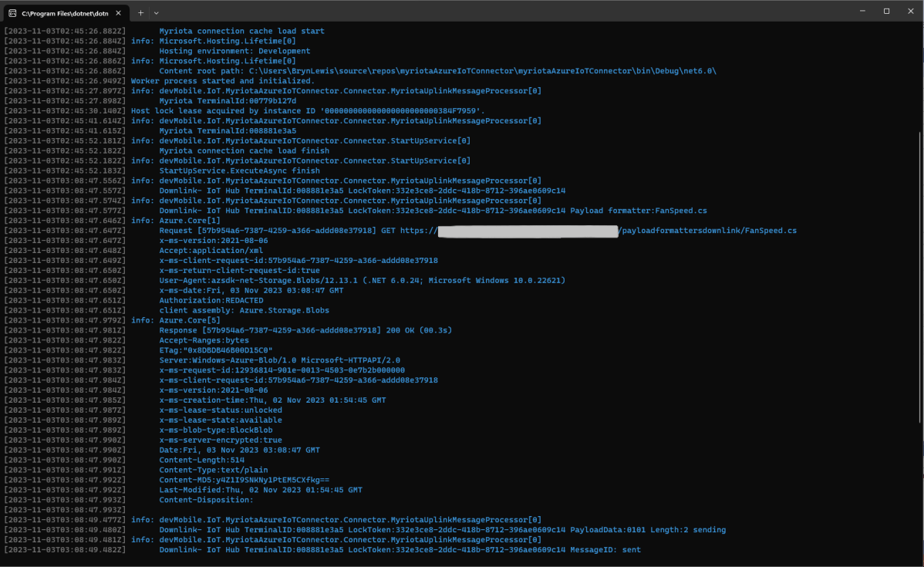Click 'Content-Disposition:' line

[x=206, y=501]
